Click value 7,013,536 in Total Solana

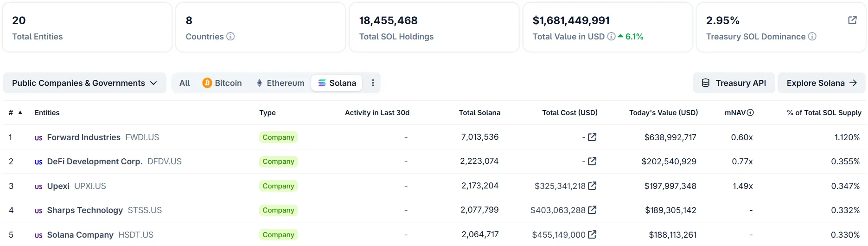[x=480, y=137]
